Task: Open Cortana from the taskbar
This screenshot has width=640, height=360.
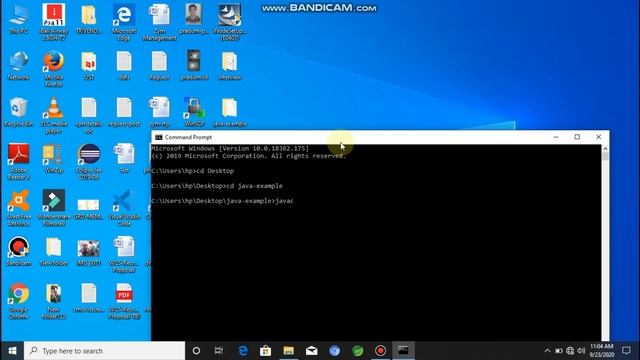Action: (196, 351)
